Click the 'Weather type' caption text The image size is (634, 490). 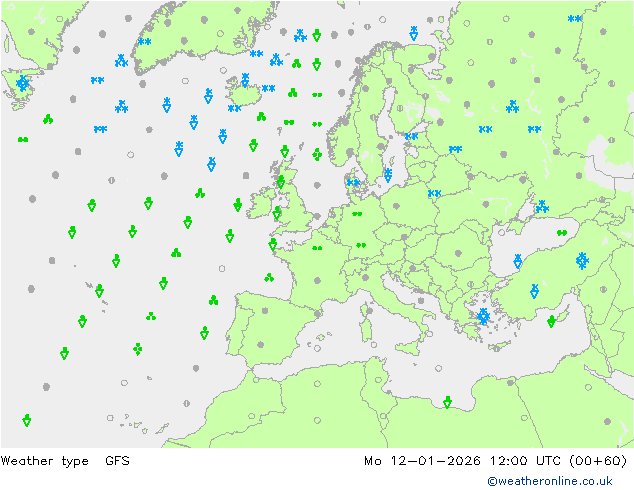coord(44,460)
